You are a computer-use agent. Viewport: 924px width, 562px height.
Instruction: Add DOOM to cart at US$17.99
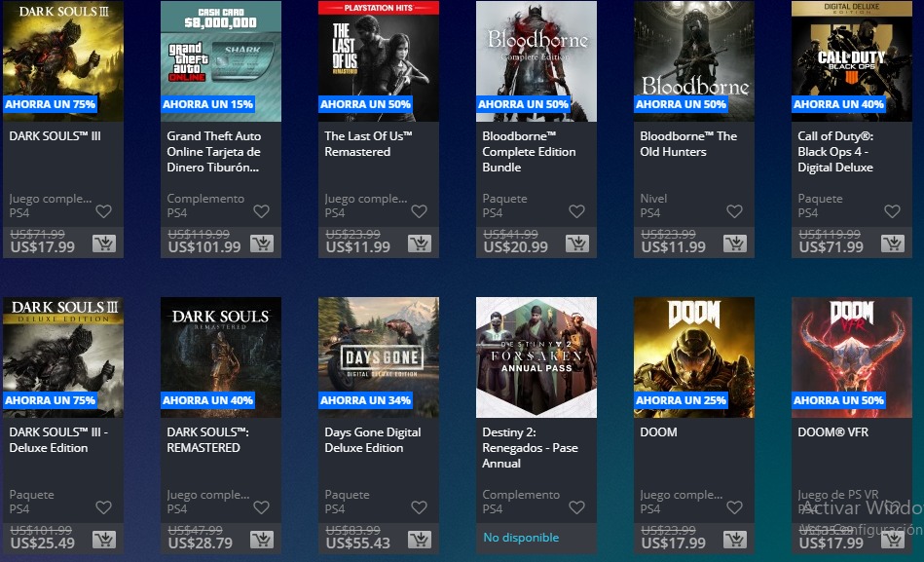click(x=735, y=539)
